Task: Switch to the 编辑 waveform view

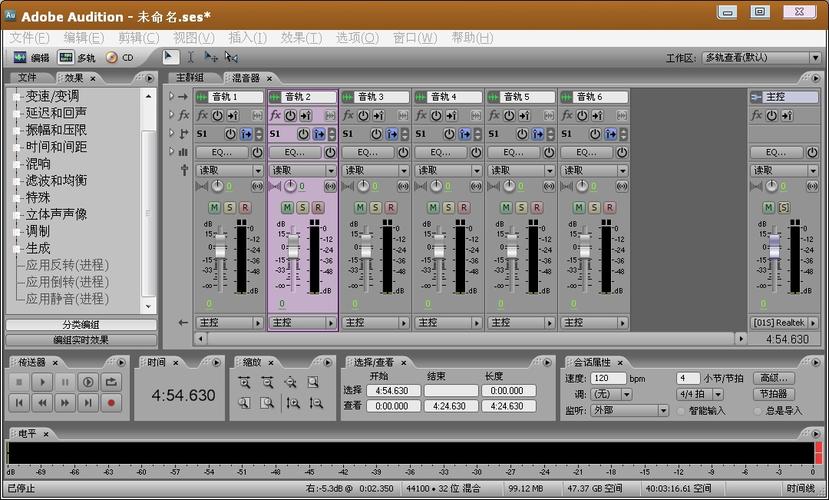Action: click(x=31, y=58)
